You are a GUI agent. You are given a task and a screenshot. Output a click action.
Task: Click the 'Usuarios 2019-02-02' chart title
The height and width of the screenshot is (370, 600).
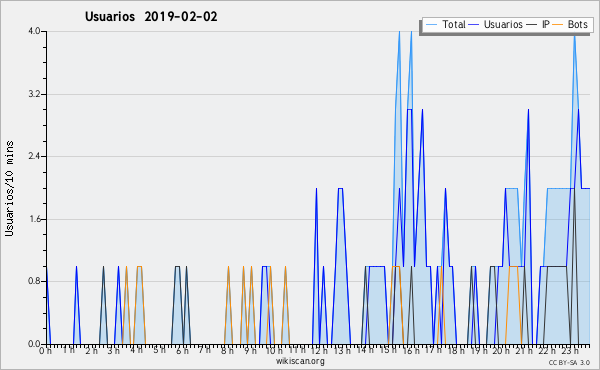[151, 16]
